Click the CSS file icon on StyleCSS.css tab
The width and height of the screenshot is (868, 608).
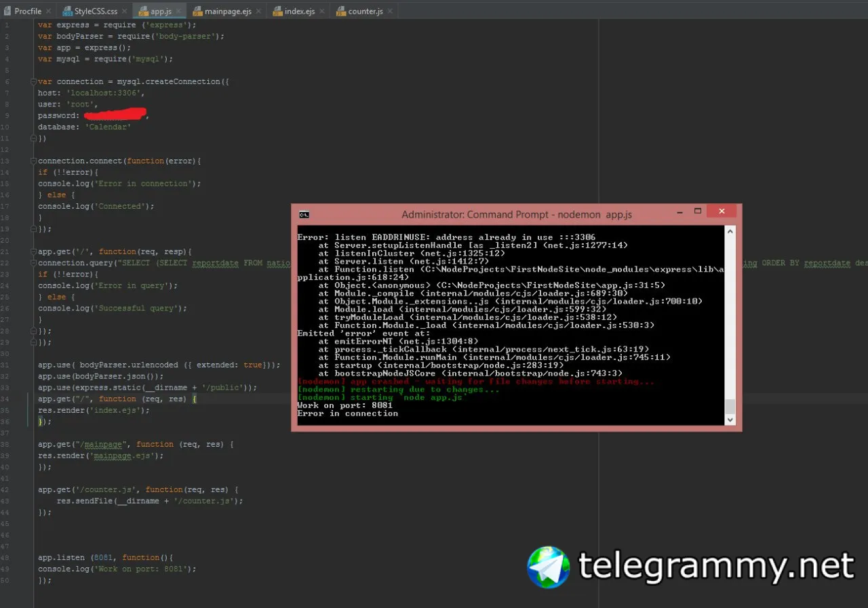click(67, 12)
